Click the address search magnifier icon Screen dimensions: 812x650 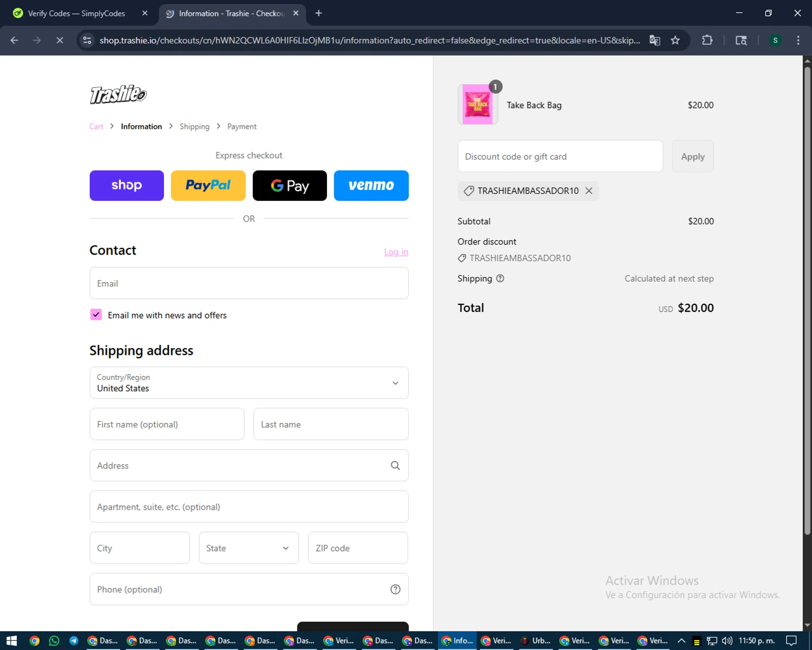[395, 465]
